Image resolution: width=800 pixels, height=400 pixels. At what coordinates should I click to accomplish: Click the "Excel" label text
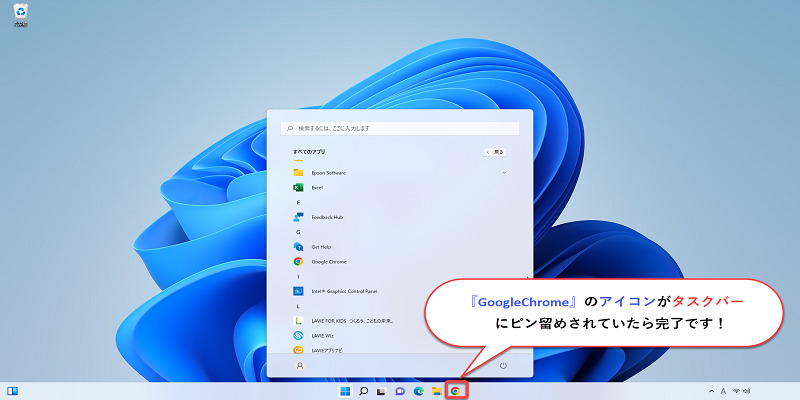317,188
